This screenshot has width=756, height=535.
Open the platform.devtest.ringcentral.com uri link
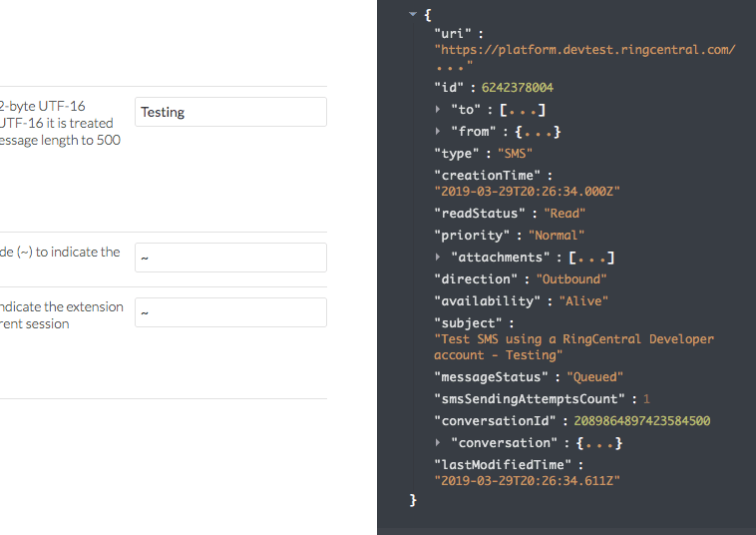coord(584,50)
